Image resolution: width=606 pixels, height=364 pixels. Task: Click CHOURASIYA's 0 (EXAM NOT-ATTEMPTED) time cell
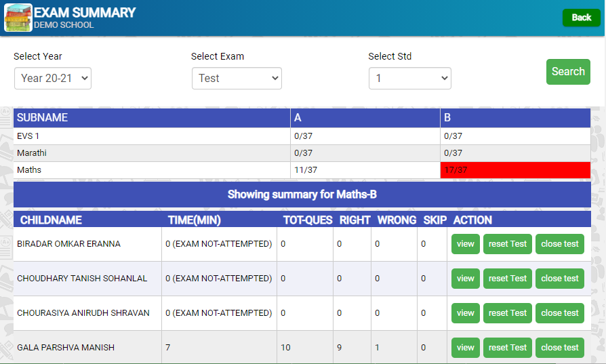[219, 313]
